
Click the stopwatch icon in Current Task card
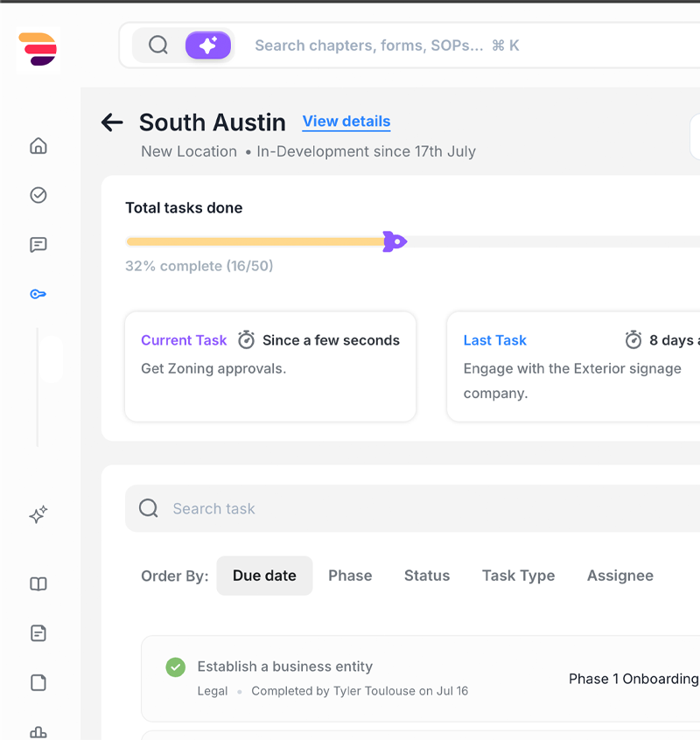[246, 339]
